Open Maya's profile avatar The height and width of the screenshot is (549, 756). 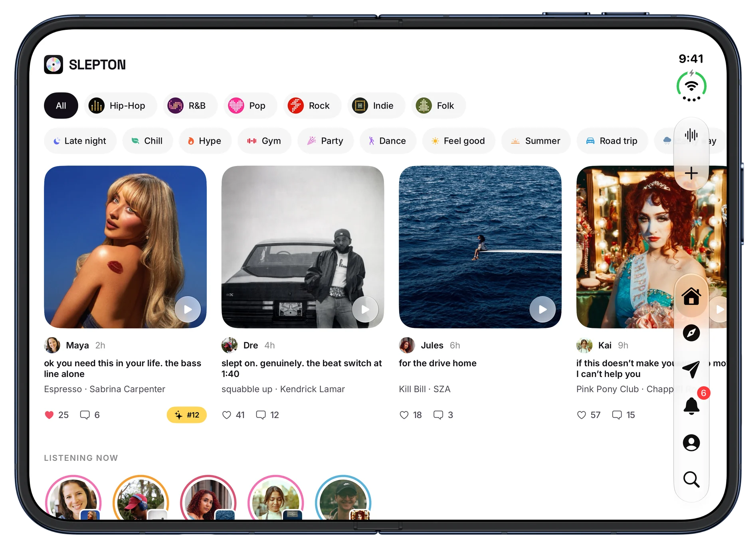[52, 345]
